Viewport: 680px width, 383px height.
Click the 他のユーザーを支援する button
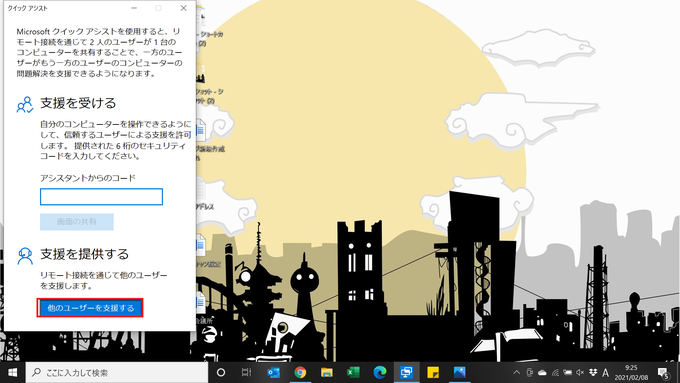pyautogui.click(x=90, y=308)
